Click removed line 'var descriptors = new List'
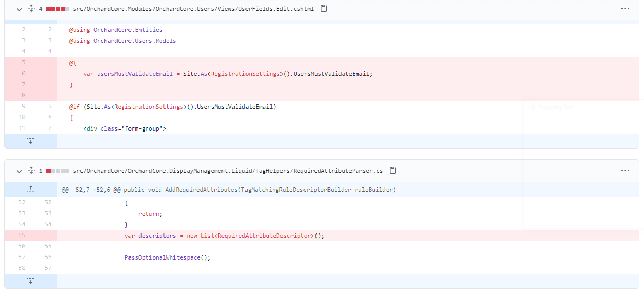Screen dimensions: 644x293 (x=225, y=236)
